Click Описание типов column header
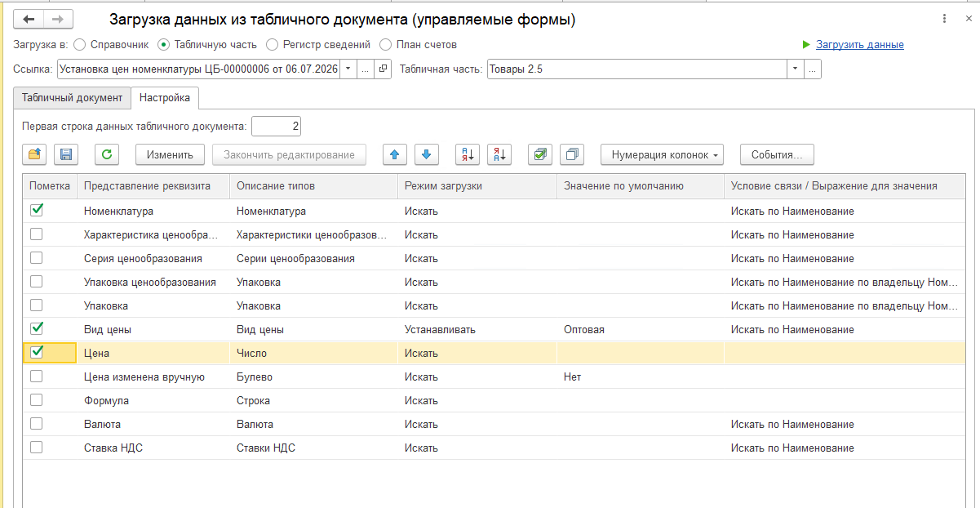 pyautogui.click(x=314, y=186)
